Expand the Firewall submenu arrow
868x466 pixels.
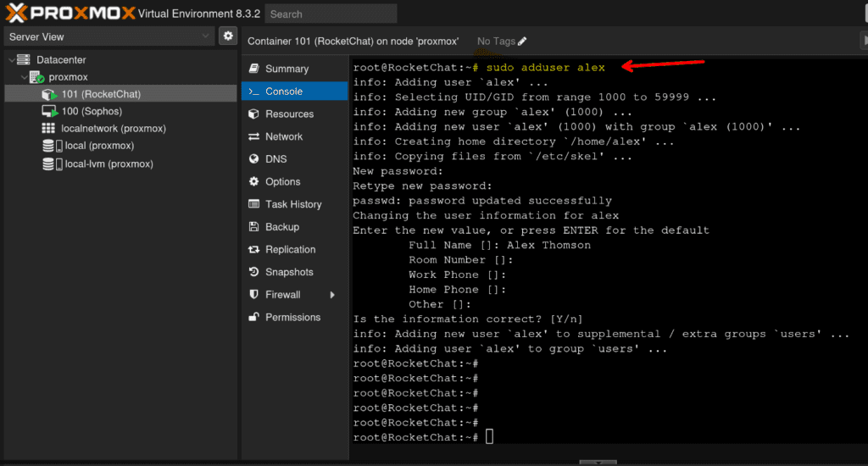coord(332,295)
